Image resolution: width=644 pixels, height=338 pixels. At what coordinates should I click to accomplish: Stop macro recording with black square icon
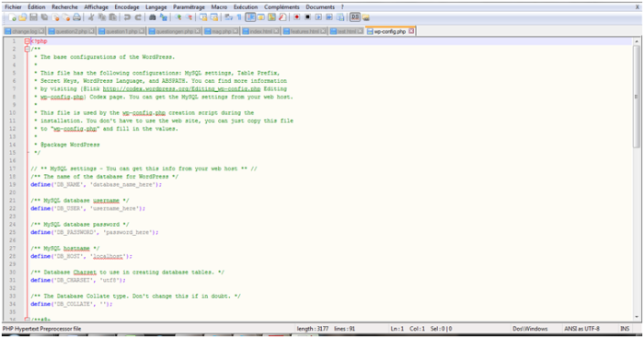(307, 17)
